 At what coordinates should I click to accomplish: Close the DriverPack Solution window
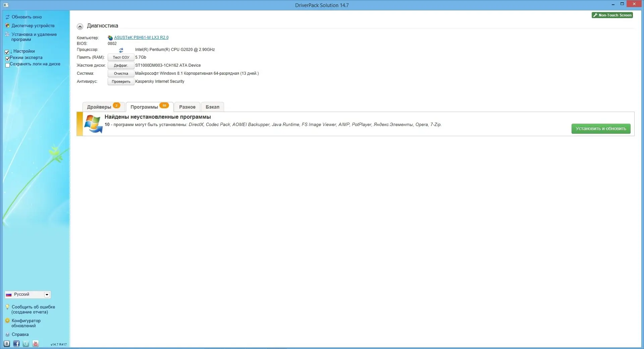click(x=634, y=4)
